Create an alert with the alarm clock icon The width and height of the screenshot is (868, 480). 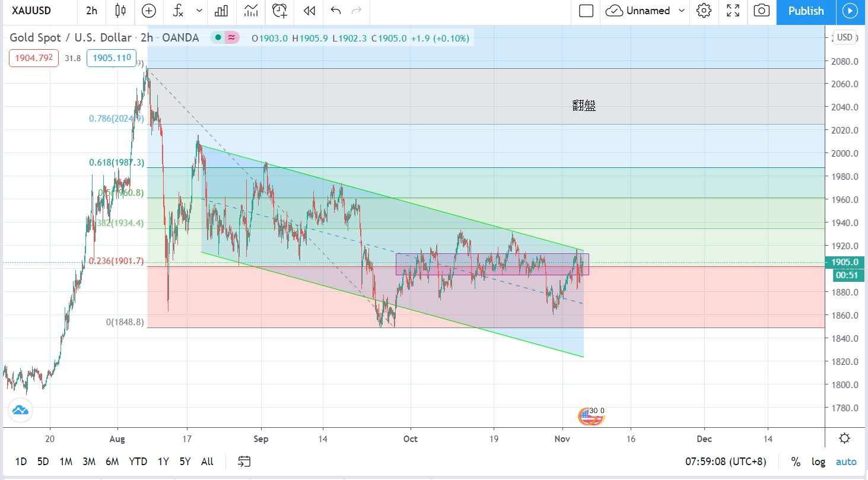279,11
